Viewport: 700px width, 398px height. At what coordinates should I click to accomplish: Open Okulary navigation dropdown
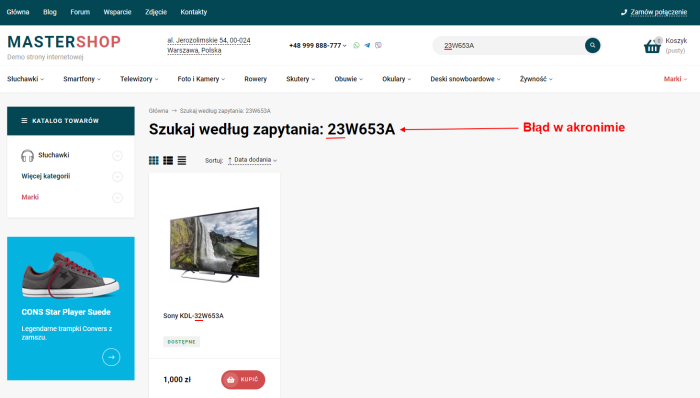click(396, 79)
